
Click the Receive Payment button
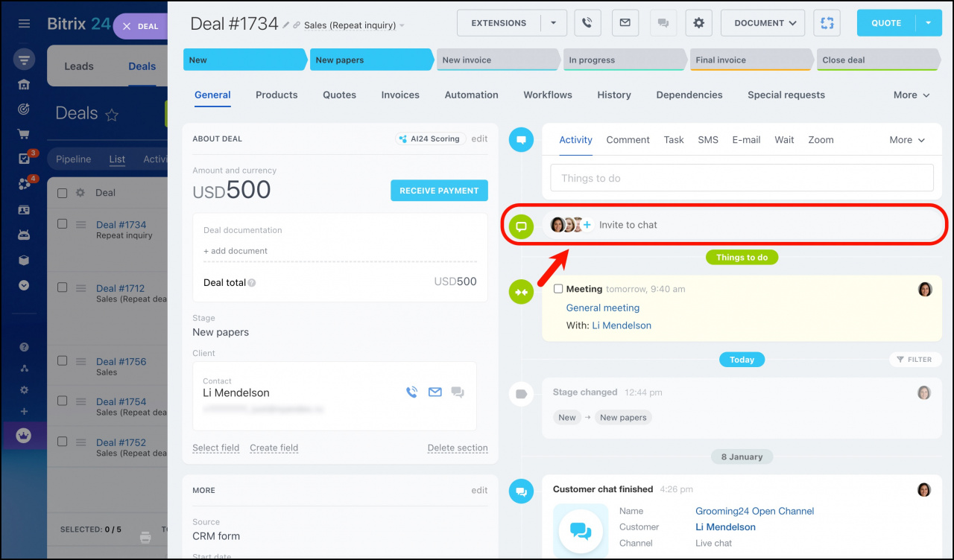tap(439, 191)
